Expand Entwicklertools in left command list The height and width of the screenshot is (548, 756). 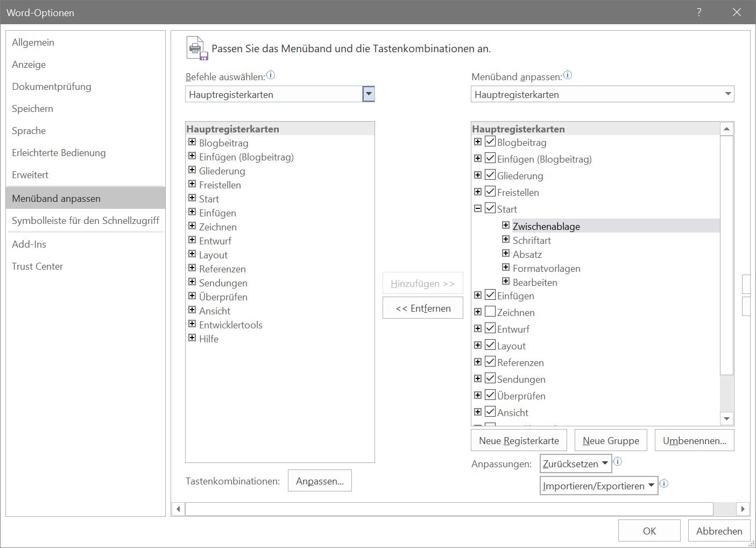192,324
